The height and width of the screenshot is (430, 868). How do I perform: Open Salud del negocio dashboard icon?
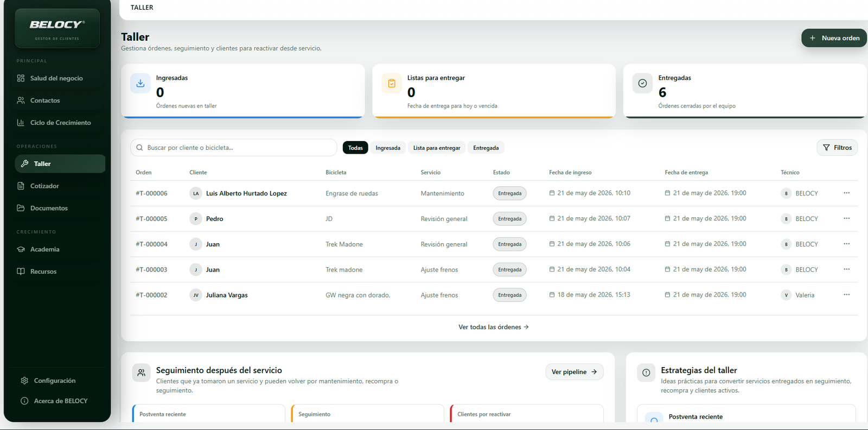click(x=21, y=78)
